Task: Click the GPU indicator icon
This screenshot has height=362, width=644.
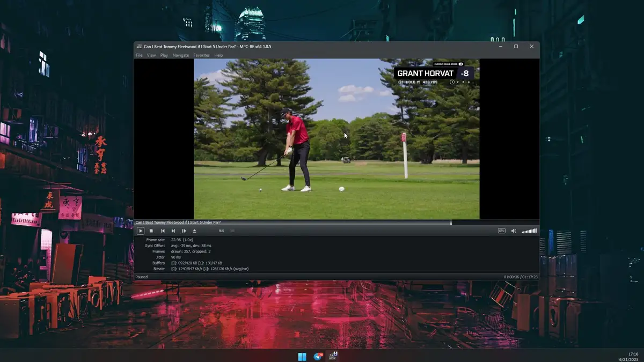Action: [x=502, y=231]
